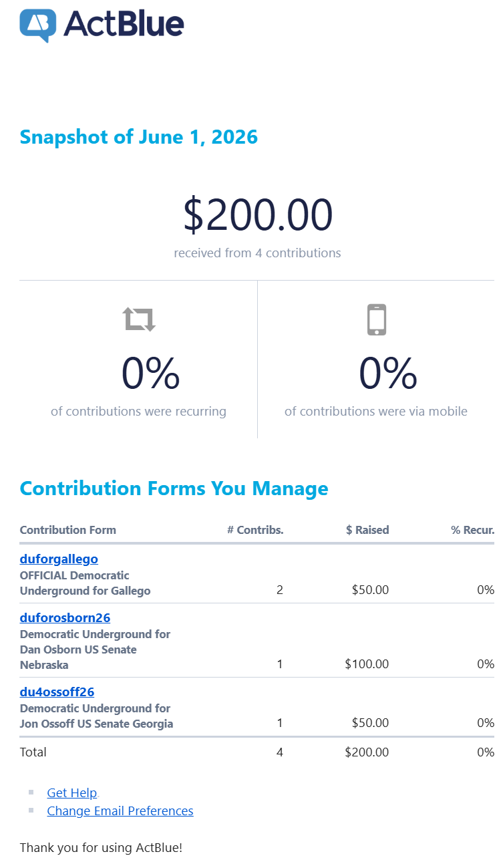Click the Contribution Forms You Manage heading
The width and height of the screenshot is (503, 868).
coord(174,488)
